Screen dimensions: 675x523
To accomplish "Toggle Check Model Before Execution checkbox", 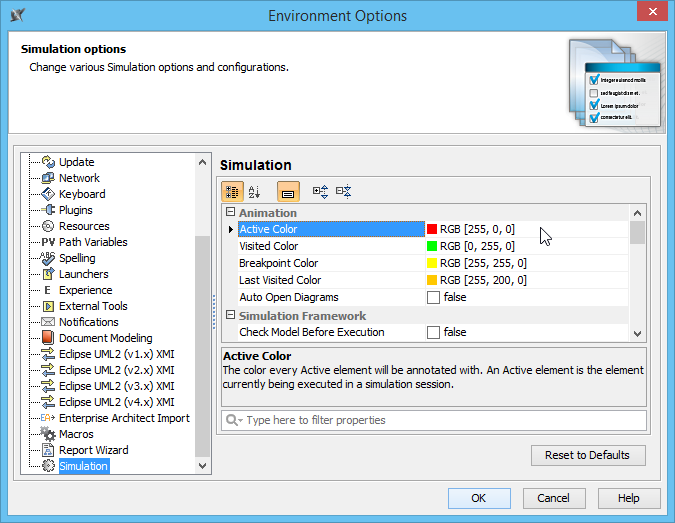I will point(433,332).
